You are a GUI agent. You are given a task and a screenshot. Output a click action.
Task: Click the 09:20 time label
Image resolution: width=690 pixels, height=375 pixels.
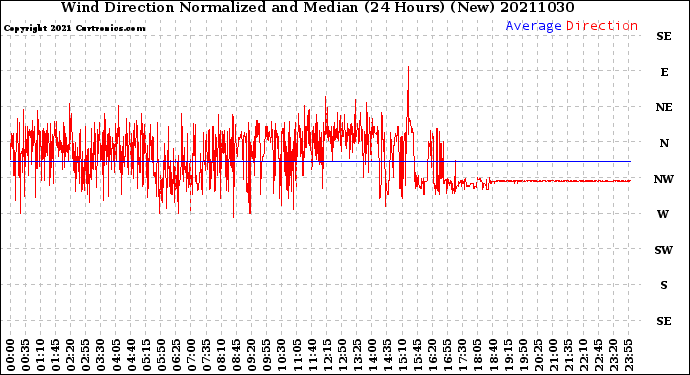pos(251,355)
